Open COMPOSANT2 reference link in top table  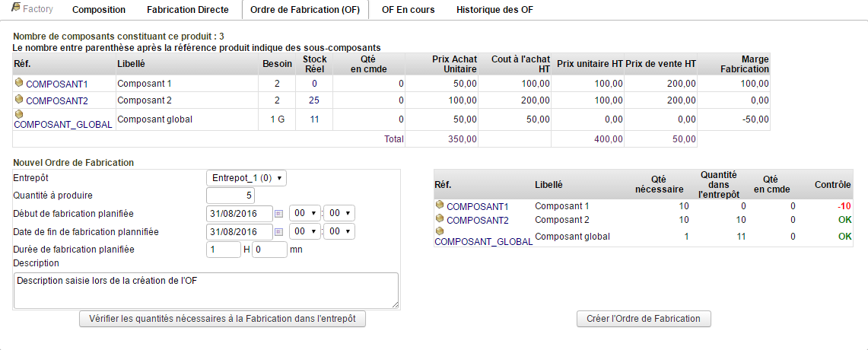pos(57,100)
